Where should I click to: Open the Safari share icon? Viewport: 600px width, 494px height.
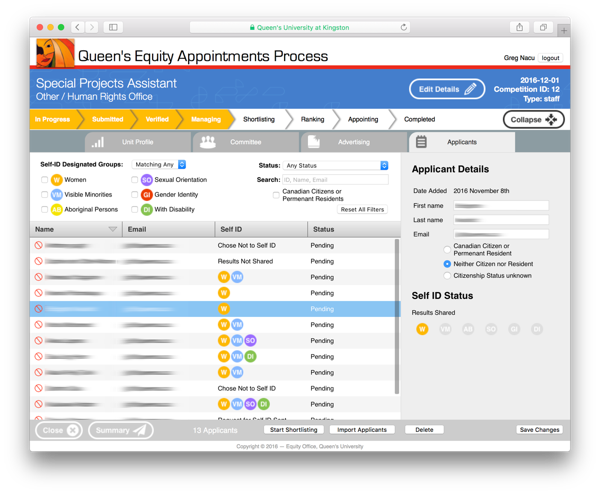pyautogui.click(x=519, y=27)
